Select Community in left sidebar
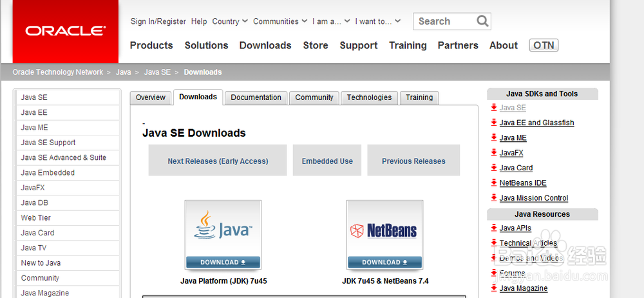This screenshot has width=644, height=298. click(x=68, y=278)
